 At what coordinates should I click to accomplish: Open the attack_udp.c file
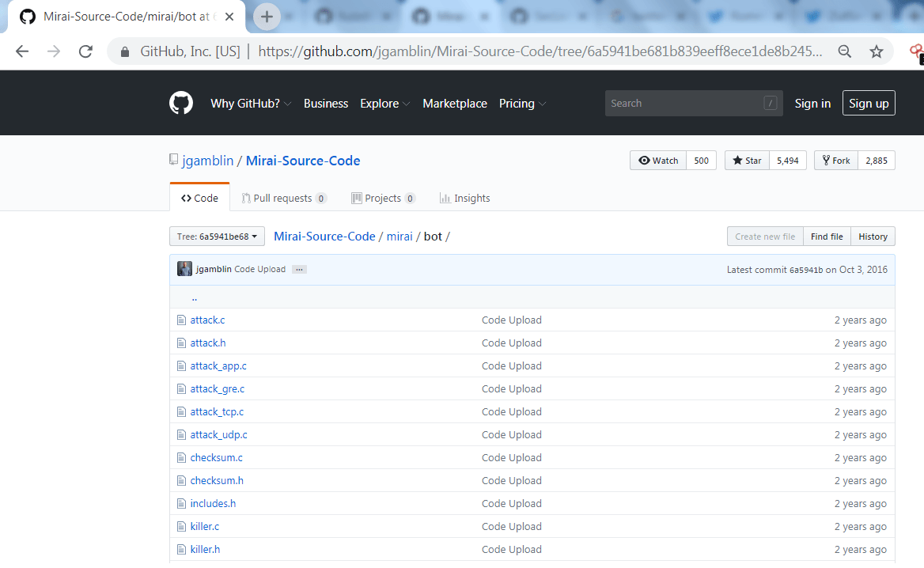[218, 435]
